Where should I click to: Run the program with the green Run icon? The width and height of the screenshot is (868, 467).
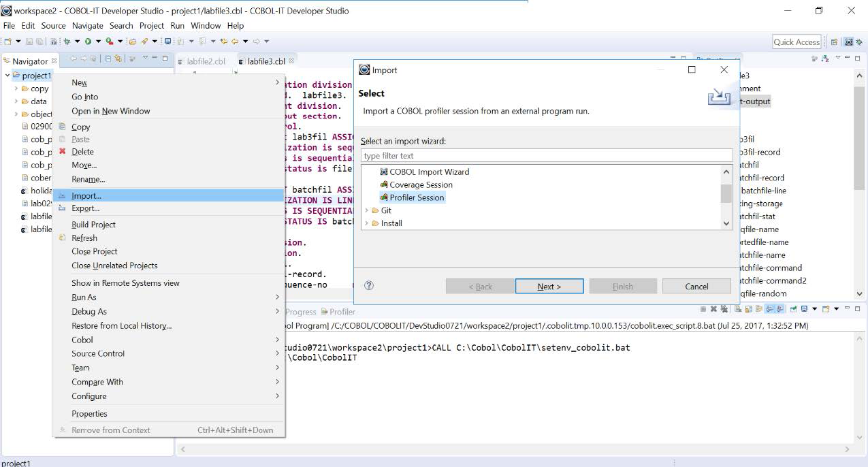tap(88, 42)
